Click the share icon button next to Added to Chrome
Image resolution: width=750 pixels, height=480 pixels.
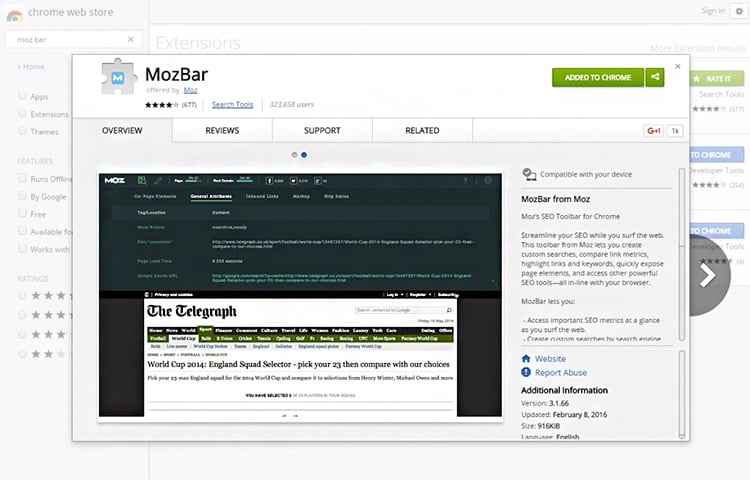655,77
